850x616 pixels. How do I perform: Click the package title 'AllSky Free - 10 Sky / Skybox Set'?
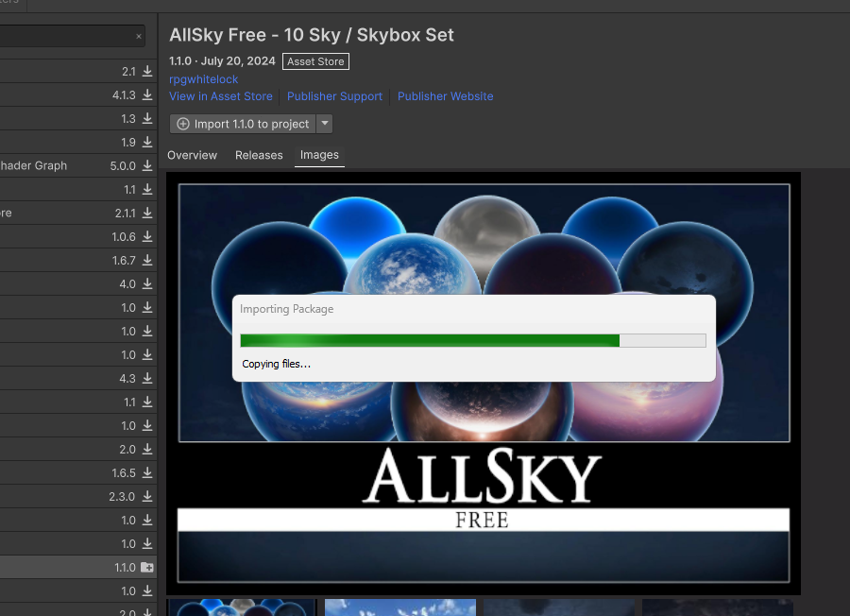click(x=311, y=35)
